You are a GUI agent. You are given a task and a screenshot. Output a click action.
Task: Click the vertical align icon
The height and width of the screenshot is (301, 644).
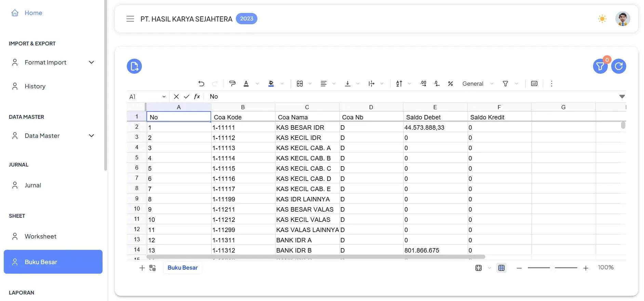pyautogui.click(x=348, y=84)
